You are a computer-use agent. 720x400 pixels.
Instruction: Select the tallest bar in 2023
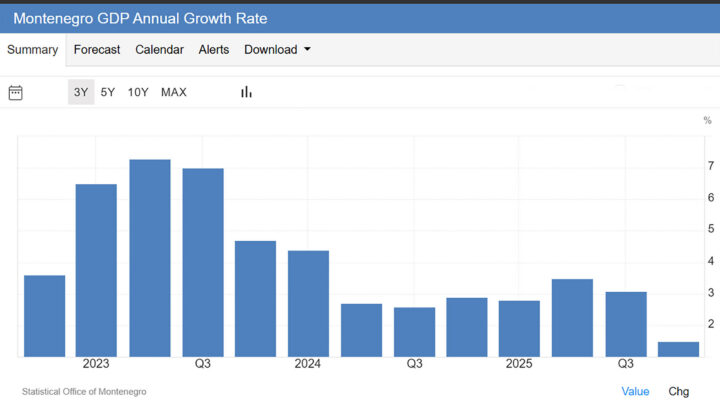coord(150,257)
